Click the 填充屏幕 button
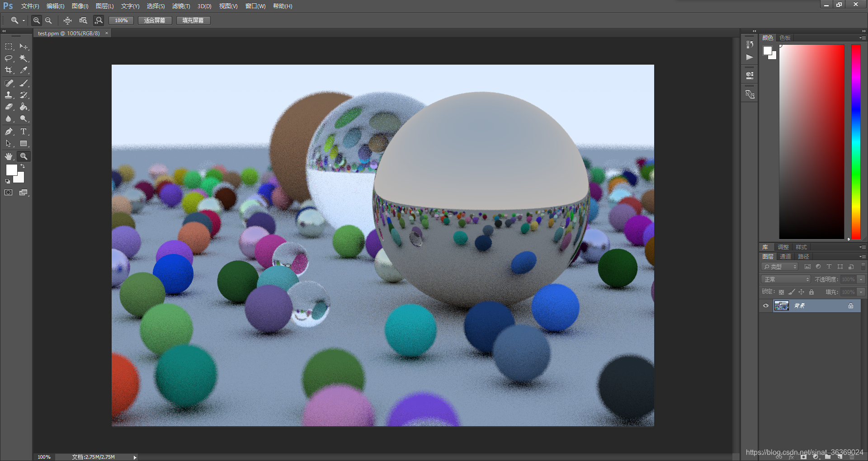This screenshot has width=868, height=461. click(x=193, y=20)
